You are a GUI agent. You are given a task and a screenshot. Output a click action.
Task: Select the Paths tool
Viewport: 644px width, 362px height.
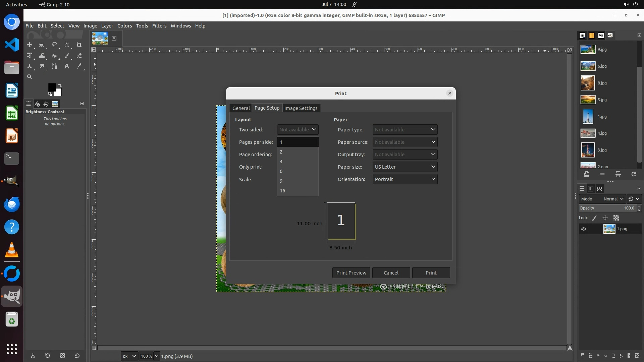point(54,66)
